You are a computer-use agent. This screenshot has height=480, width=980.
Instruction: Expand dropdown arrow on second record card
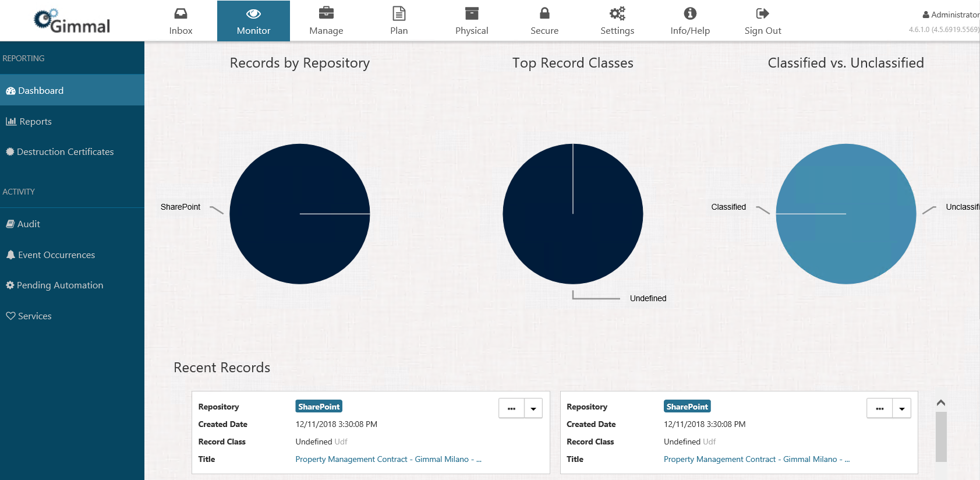901,408
